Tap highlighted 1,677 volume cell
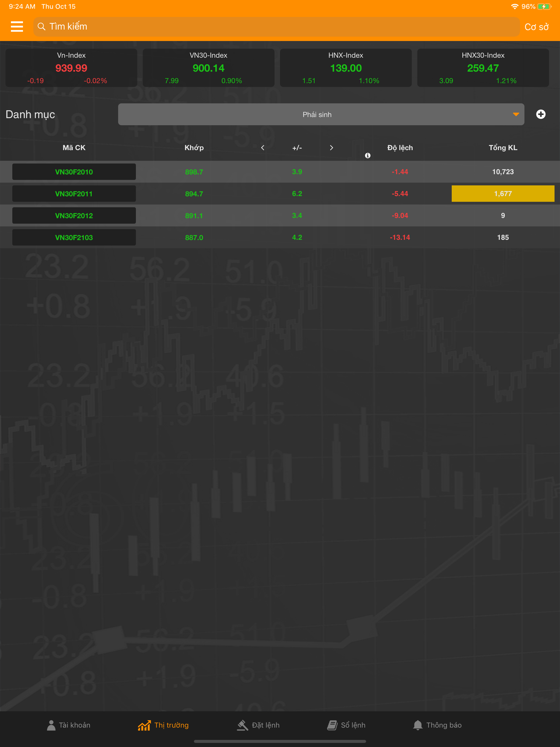This screenshot has width=560, height=747. click(x=503, y=194)
